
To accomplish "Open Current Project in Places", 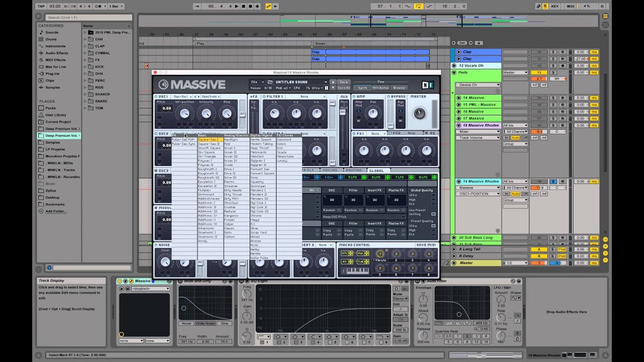I will tap(58, 122).
